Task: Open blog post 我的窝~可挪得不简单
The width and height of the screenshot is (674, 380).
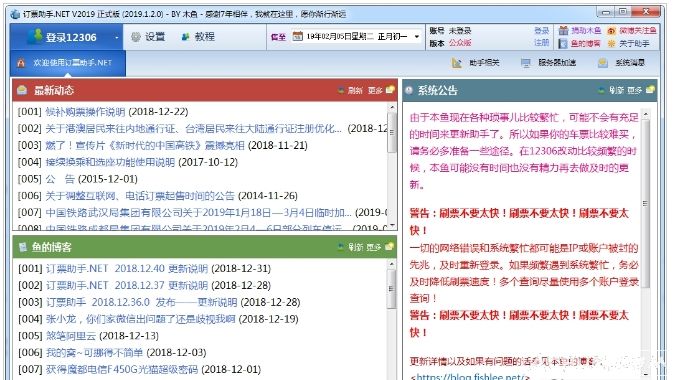Action: tap(94, 352)
